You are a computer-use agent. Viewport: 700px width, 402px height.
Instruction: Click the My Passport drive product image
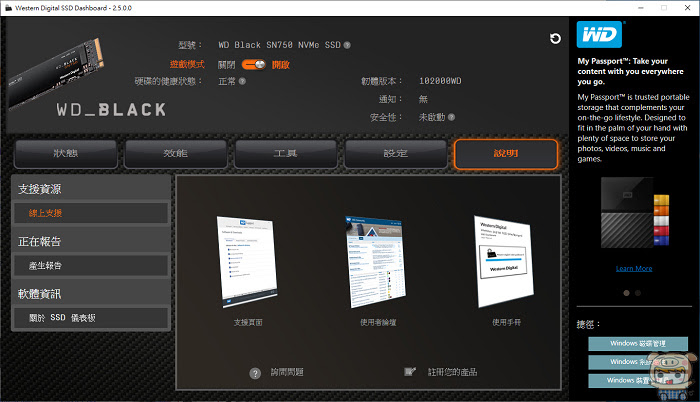point(634,213)
